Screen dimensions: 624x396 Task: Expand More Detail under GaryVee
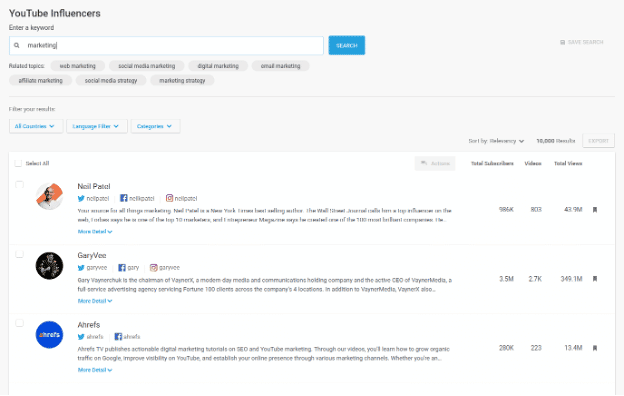pyautogui.click(x=95, y=301)
